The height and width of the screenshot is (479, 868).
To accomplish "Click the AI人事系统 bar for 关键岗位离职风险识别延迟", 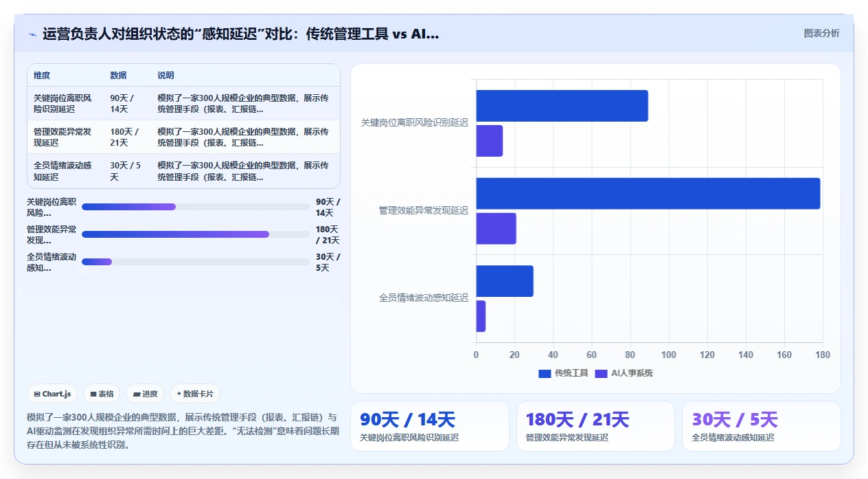I will [x=489, y=141].
